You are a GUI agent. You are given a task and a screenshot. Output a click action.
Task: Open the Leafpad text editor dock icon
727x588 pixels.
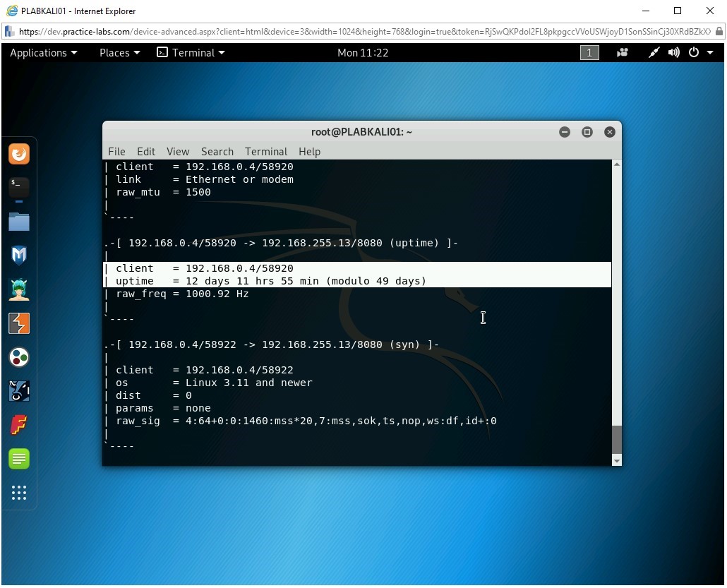(x=19, y=459)
